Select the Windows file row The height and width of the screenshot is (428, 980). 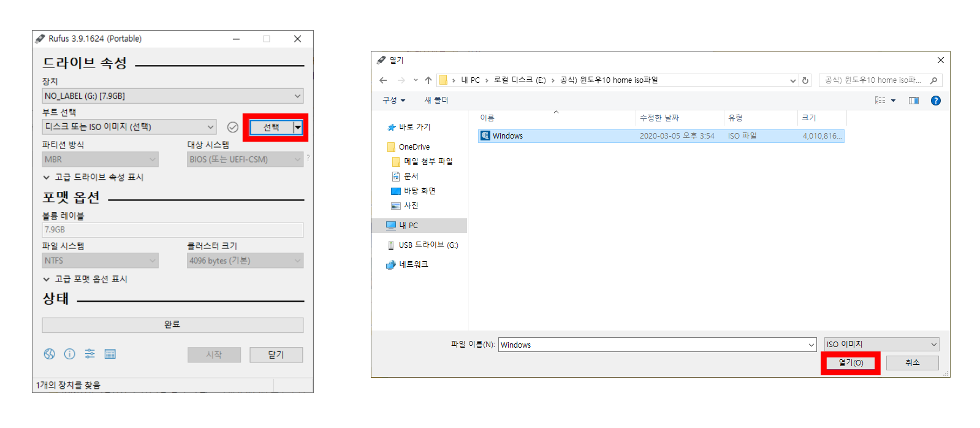[x=661, y=136]
